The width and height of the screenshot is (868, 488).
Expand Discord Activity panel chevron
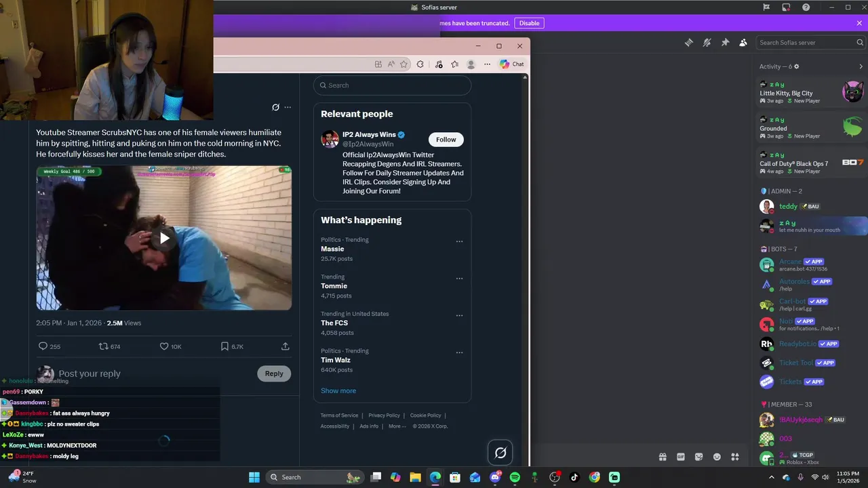pos(861,66)
